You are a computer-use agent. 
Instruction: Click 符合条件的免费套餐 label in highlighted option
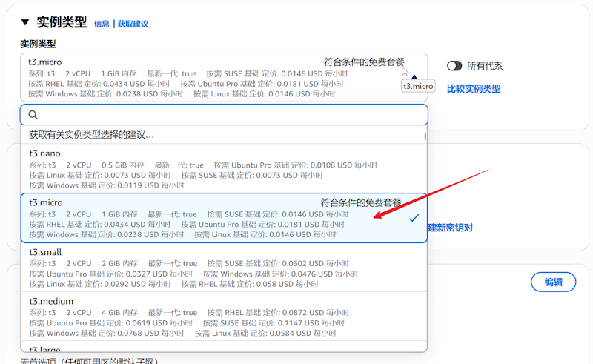[x=361, y=202]
